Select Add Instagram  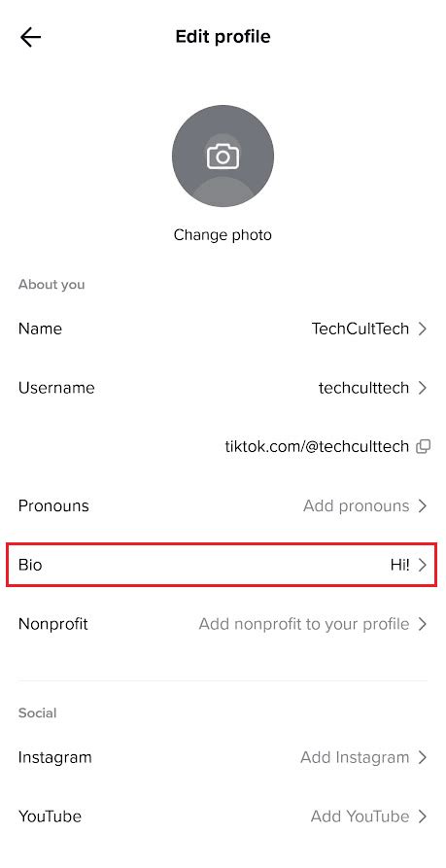[355, 757]
